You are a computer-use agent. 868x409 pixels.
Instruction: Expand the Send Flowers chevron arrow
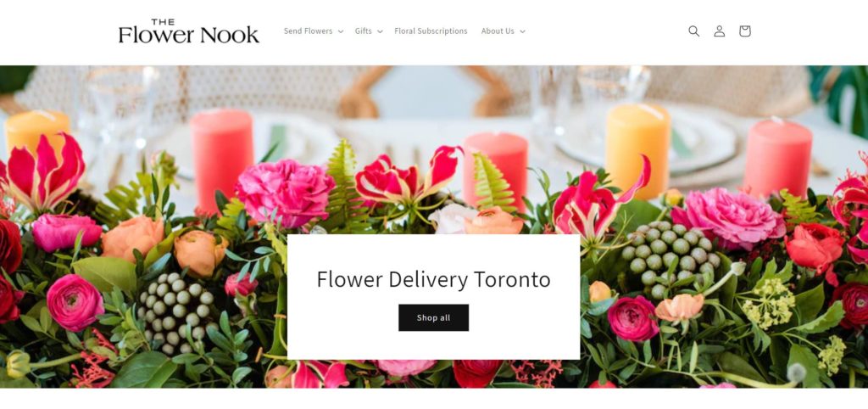[x=341, y=31]
